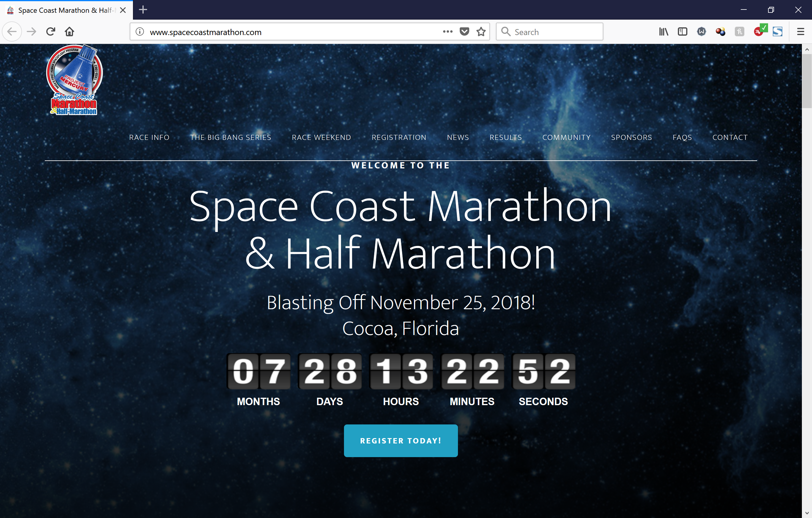Open the Library bookshelf icon
Image resolution: width=812 pixels, height=518 pixels.
[x=664, y=32]
